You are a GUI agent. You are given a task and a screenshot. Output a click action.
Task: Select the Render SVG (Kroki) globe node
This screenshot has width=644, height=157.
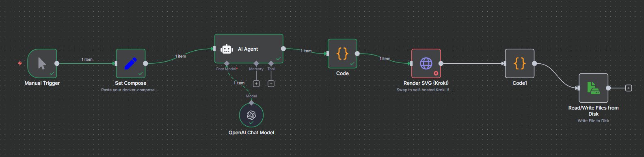coord(426,63)
